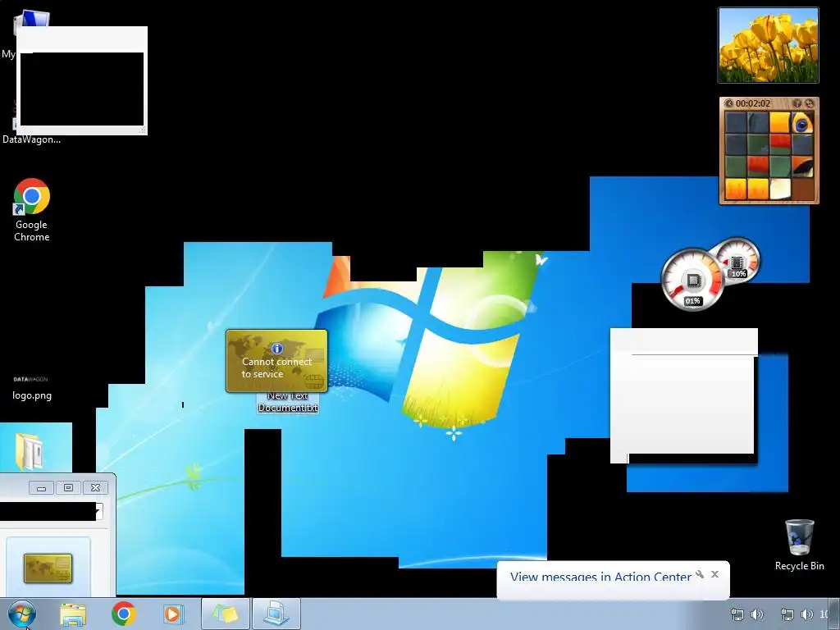Image resolution: width=840 pixels, height=630 pixels.
Task: Move the toucan eye puzzle tile
Action: click(x=802, y=123)
